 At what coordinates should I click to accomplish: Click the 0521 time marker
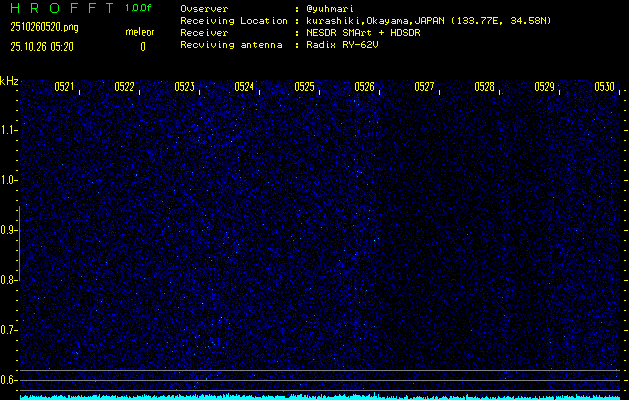[64, 87]
